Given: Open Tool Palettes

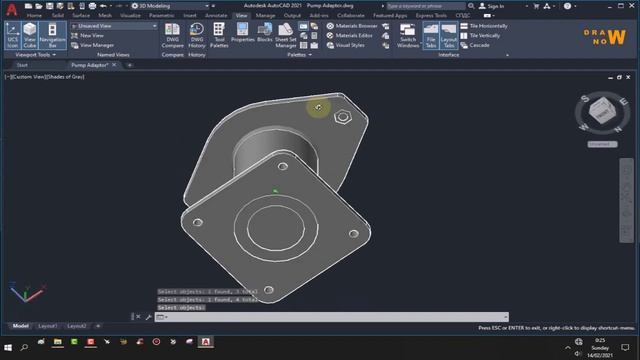Looking at the screenshot, I should (x=219, y=36).
